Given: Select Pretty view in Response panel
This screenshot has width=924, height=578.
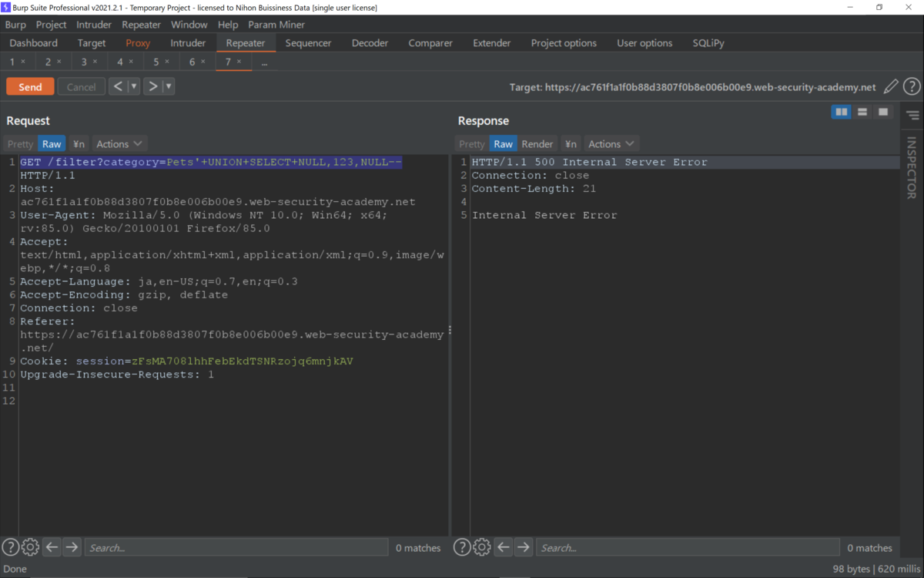Looking at the screenshot, I should tap(472, 144).
